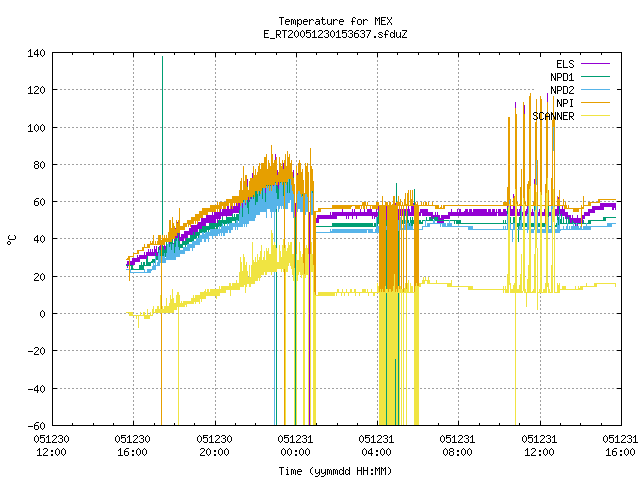Click the 'Time (yymmdd HH:MM)' axis title

point(335,471)
